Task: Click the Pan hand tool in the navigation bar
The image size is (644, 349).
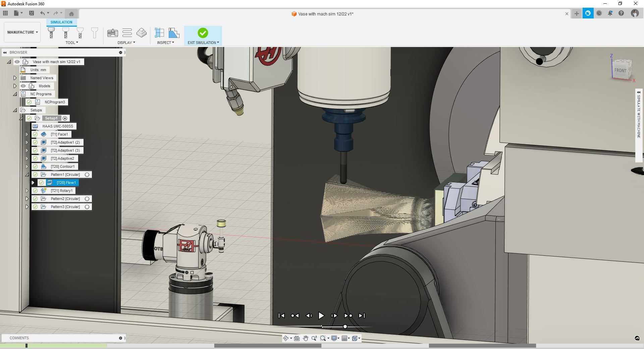Action: 305,338
